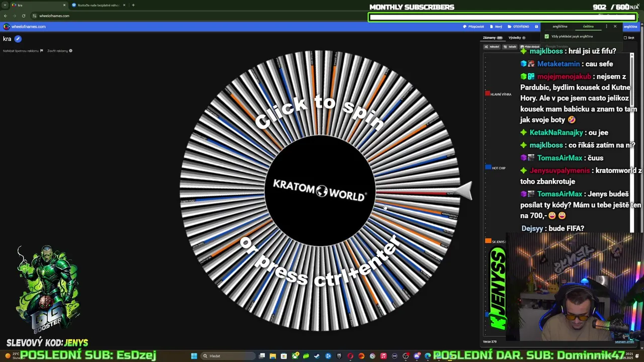Click the taskbar Hledat search box
The height and width of the screenshot is (362, 644).
point(228,356)
